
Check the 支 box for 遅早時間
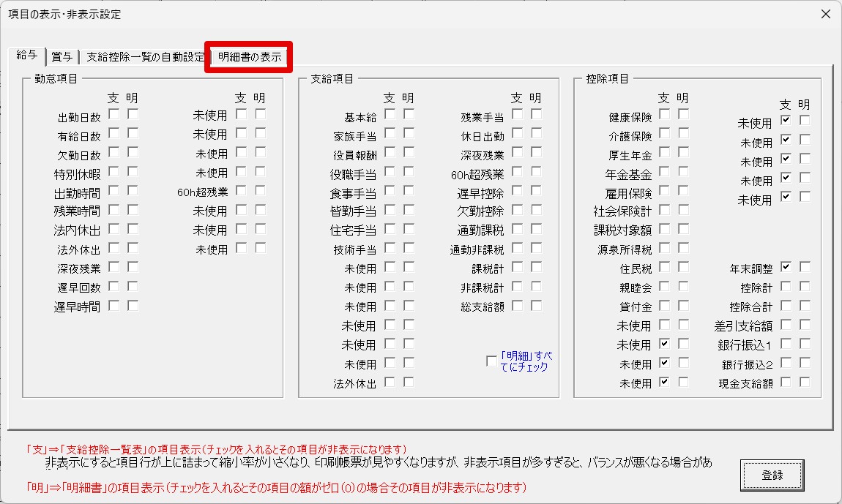113,306
